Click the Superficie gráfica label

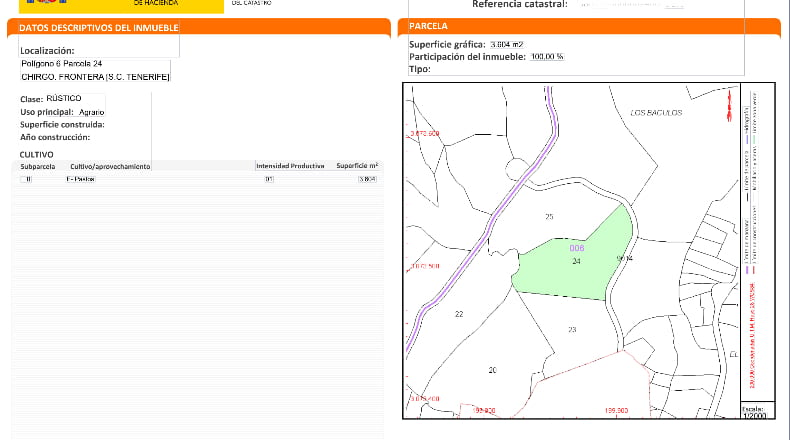[x=447, y=44]
